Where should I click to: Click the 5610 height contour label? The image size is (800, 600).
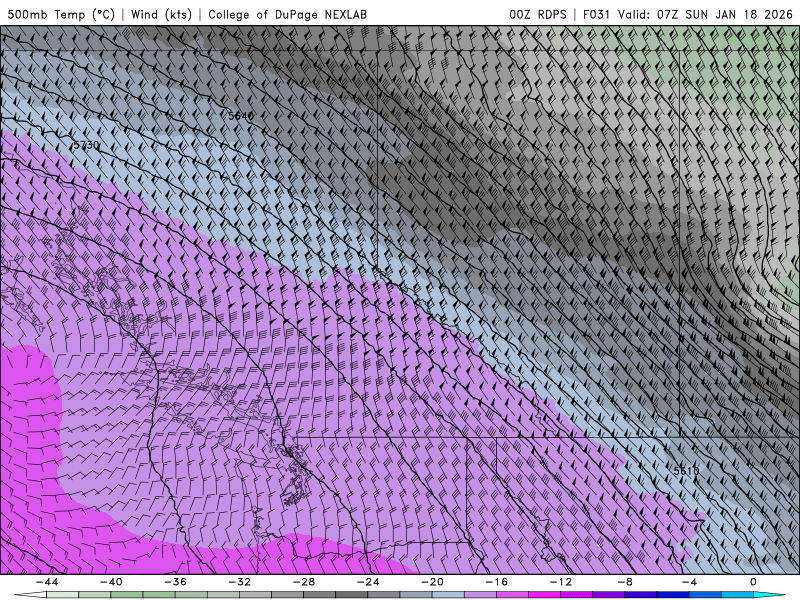point(686,470)
